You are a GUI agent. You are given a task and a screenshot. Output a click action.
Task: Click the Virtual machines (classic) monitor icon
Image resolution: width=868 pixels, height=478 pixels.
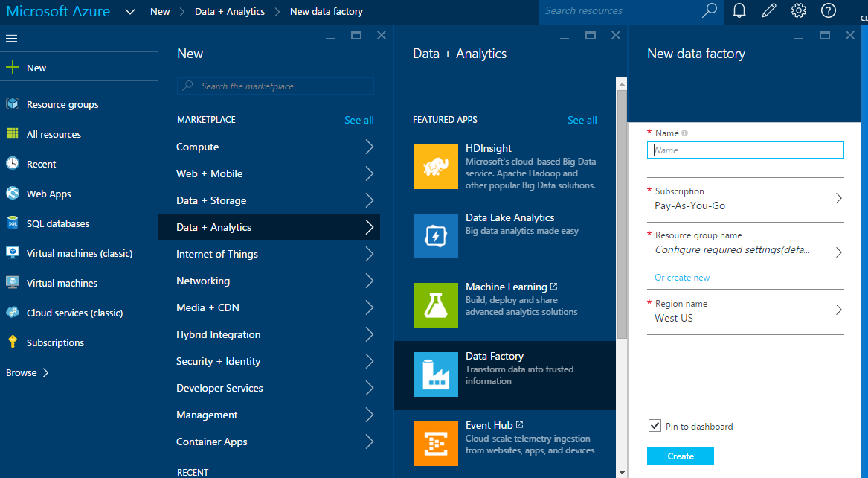point(12,253)
